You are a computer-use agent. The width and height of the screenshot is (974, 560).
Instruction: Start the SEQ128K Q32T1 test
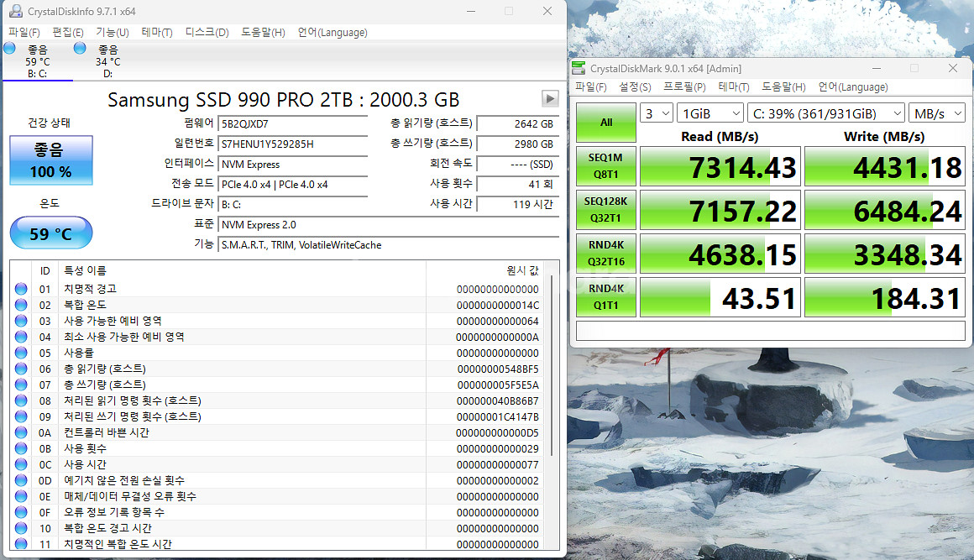pos(605,210)
